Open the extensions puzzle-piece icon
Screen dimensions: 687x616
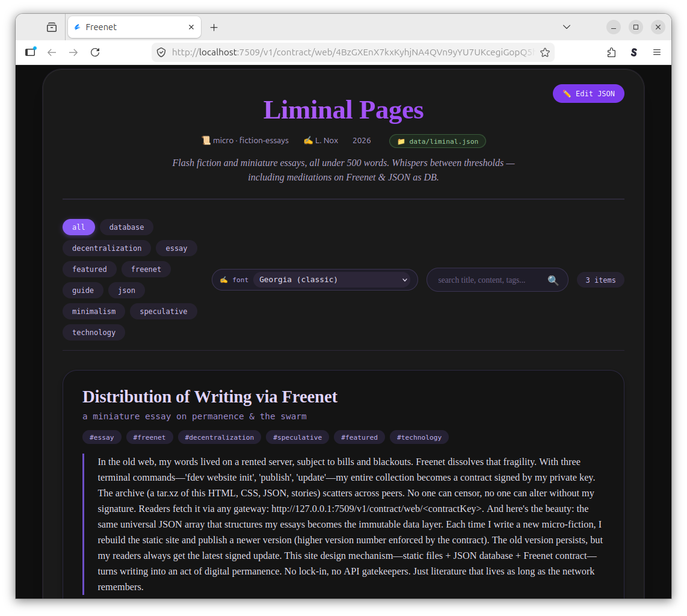coord(611,52)
